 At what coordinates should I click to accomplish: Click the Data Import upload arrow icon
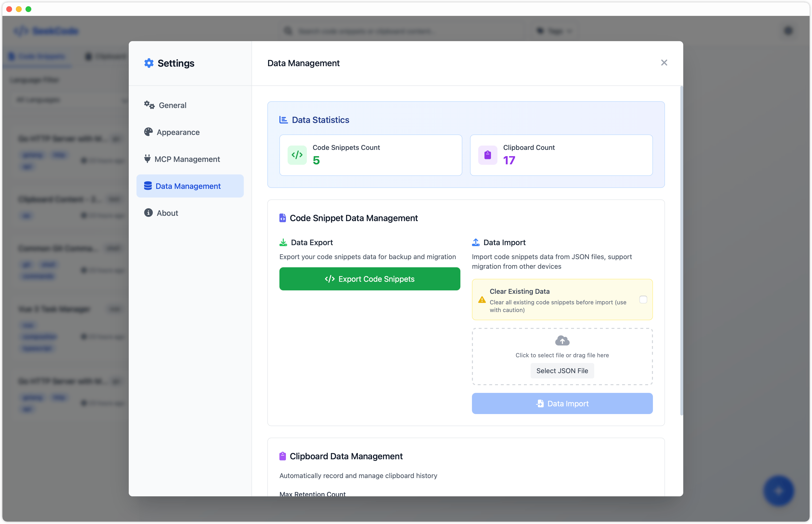click(475, 243)
